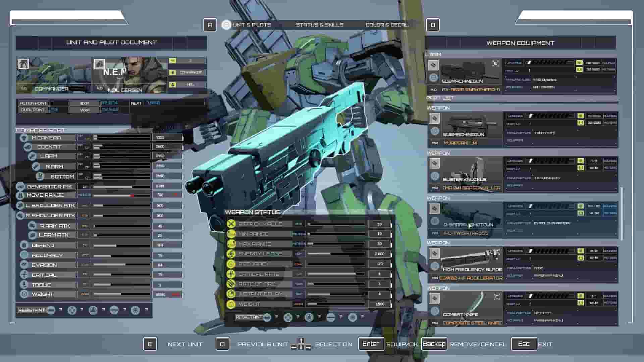Click Esc EXIT button
This screenshot has height=362, width=644.
[524, 344]
